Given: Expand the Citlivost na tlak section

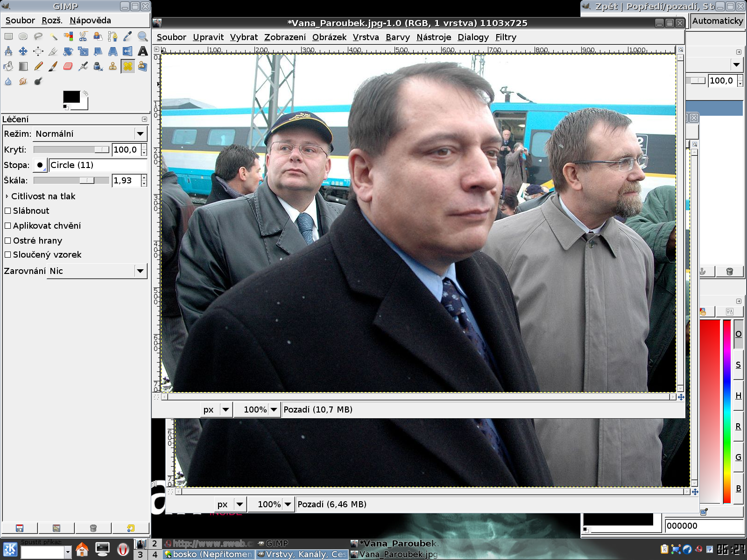Looking at the screenshot, I should coord(7,196).
